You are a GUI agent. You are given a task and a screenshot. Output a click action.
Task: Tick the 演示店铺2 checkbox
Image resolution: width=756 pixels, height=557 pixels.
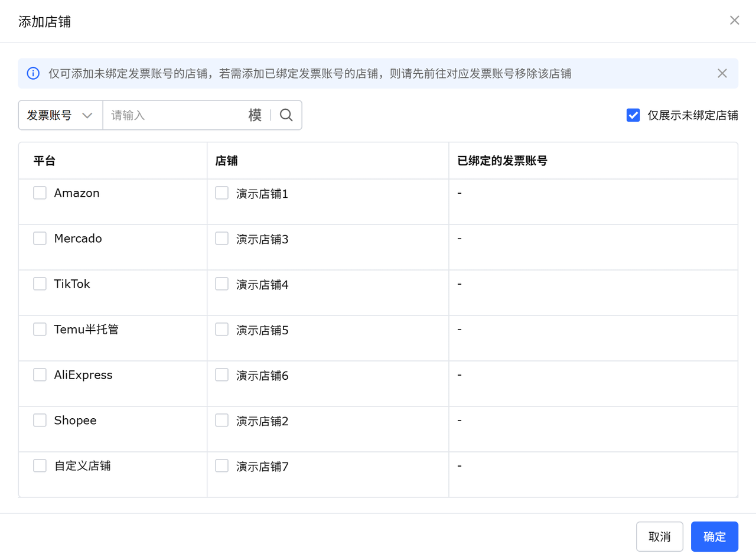pyautogui.click(x=221, y=421)
